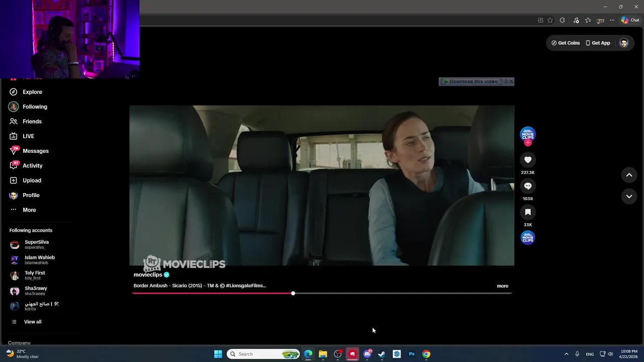Expand the More menu
The height and width of the screenshot is (362, 644).
(x=23, y=210)
